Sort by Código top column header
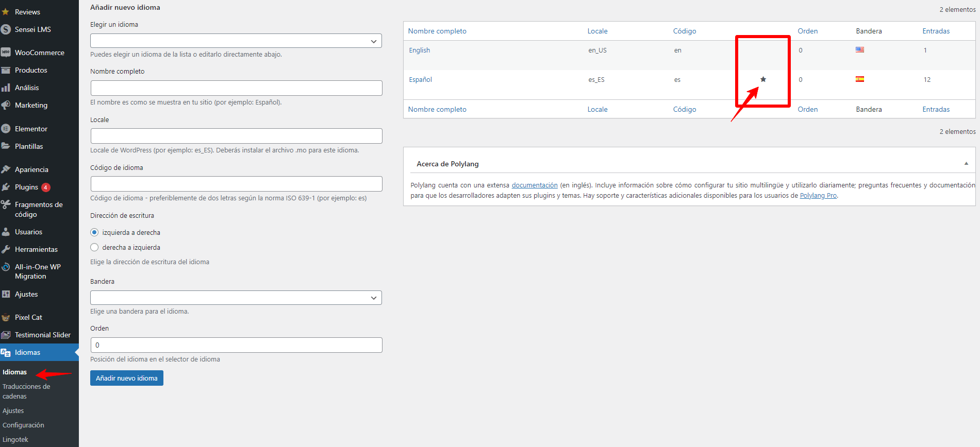This screenshot has width=980, height=447. [685, 31]
